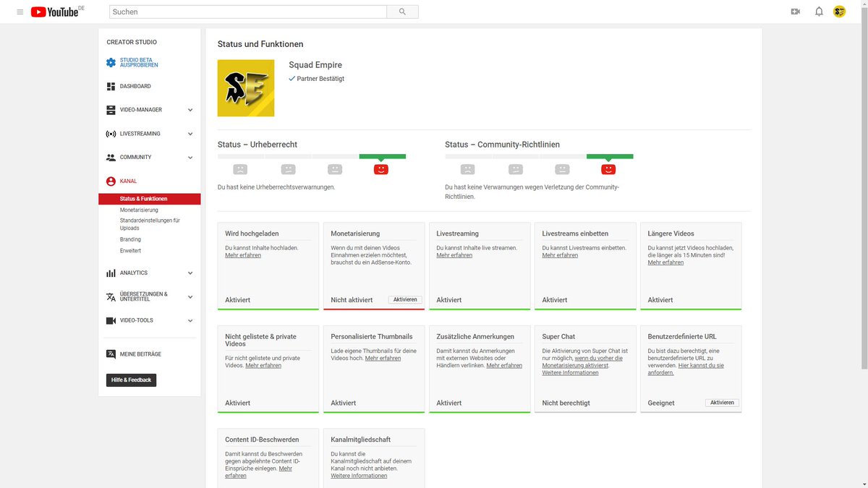Click the red smiley under Community-Richtlinien status
The height and width of the screenshot is (488, 868).
pyautogui.click(x=608, y=169)
